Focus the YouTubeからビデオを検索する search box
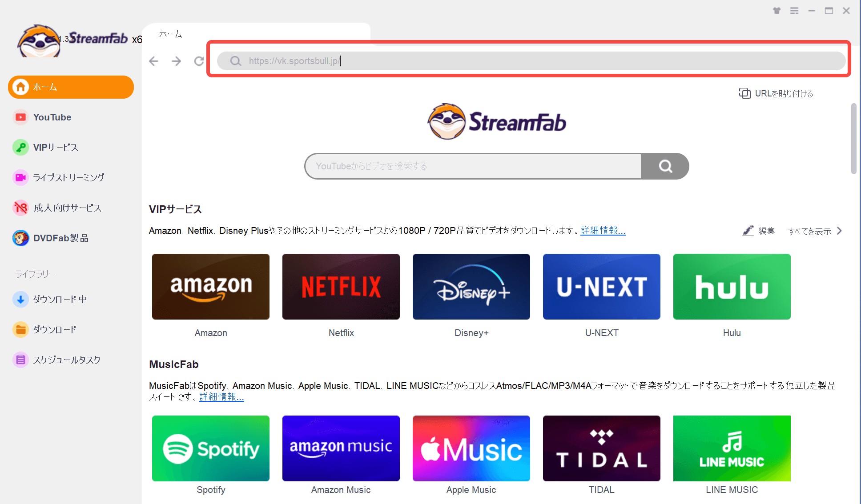This screenshot has width=861, height=504. coord(473,166)
